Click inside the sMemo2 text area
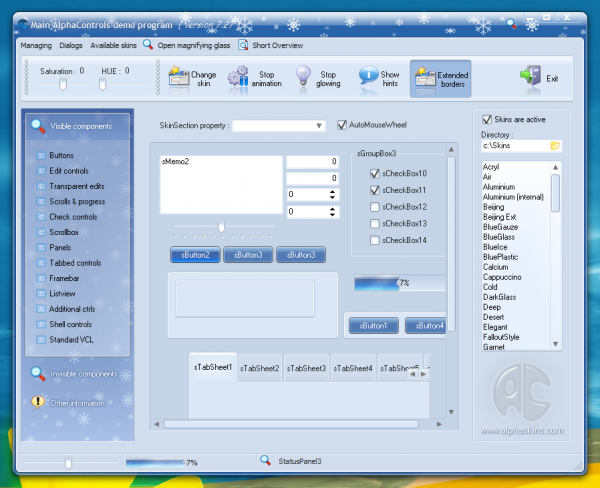 coord(221,184)
